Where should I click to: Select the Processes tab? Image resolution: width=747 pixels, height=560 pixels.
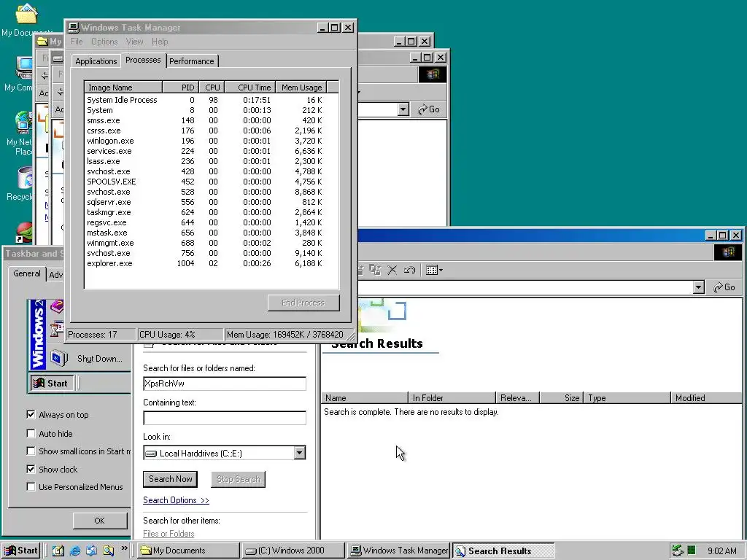pos(143,60)
